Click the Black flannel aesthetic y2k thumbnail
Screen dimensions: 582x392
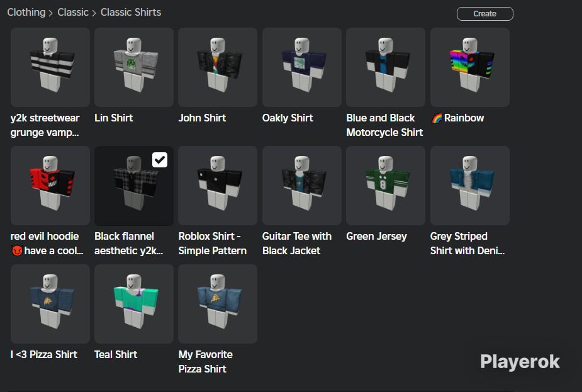134,186
